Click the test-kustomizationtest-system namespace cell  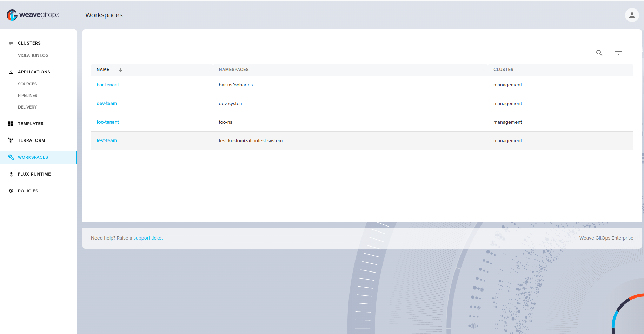click(x=251, y=141)
